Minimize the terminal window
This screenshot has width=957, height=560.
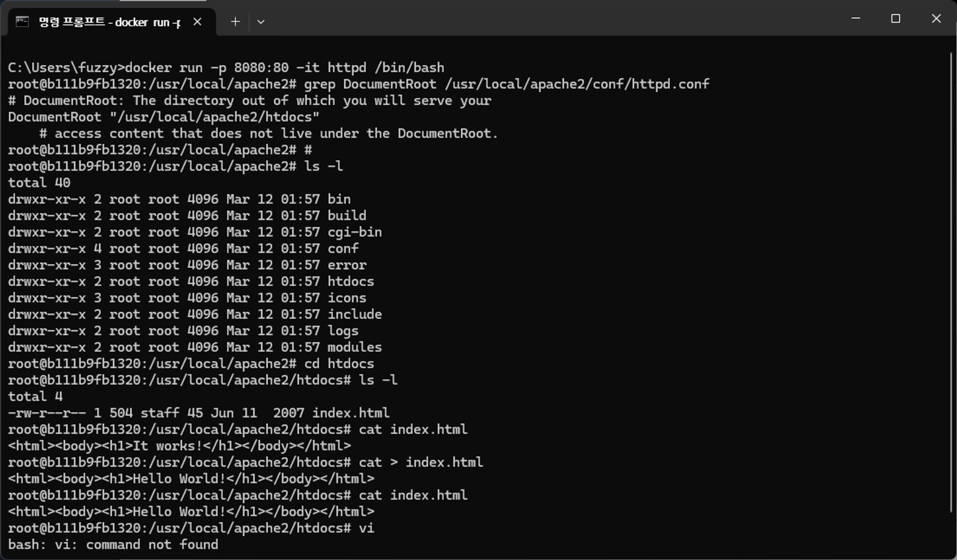(856, 18)
